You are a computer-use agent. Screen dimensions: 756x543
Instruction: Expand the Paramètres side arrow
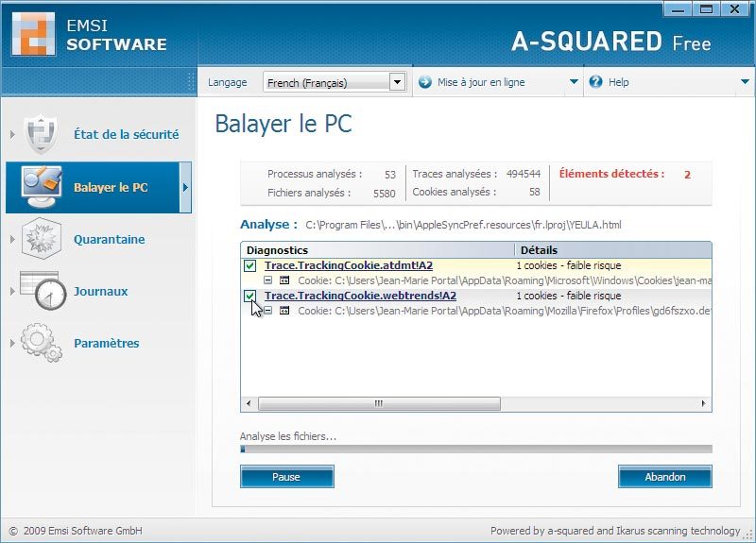[x=12, y=343]
